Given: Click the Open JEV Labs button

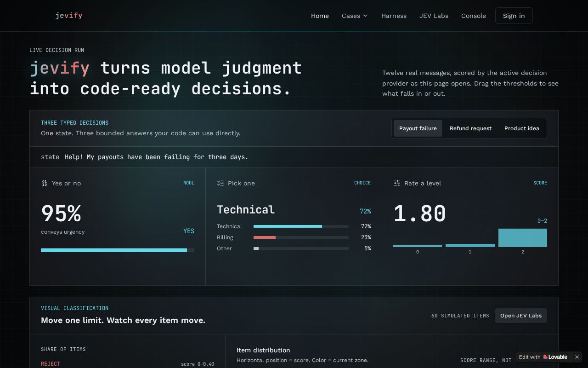Looking at the screenshot, I should point(521,316).
